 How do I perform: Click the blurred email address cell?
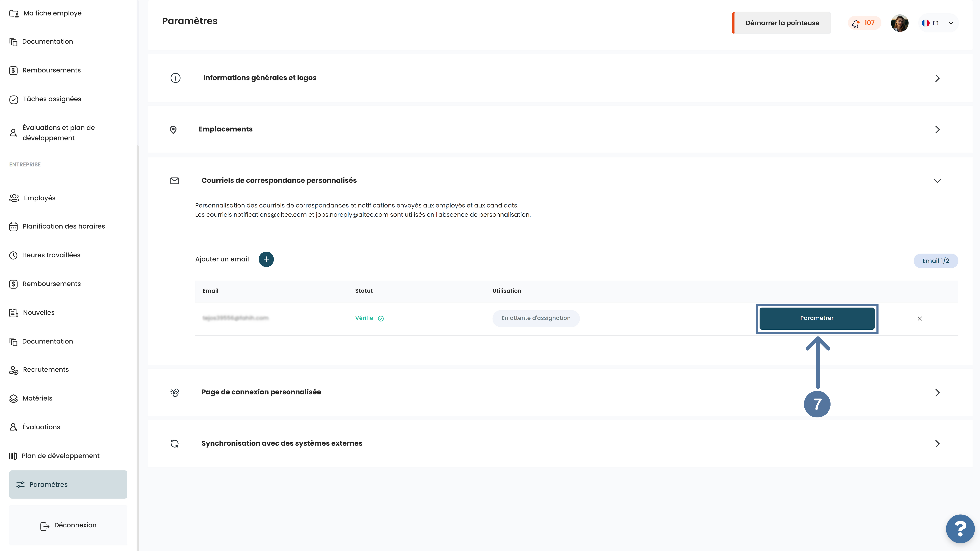pyautogui.click(x=236, y=318)
